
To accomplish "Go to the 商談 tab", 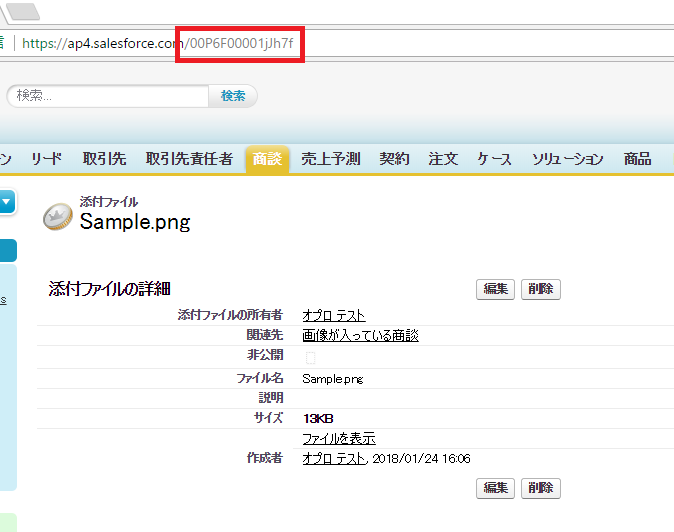I will [267, 159].
